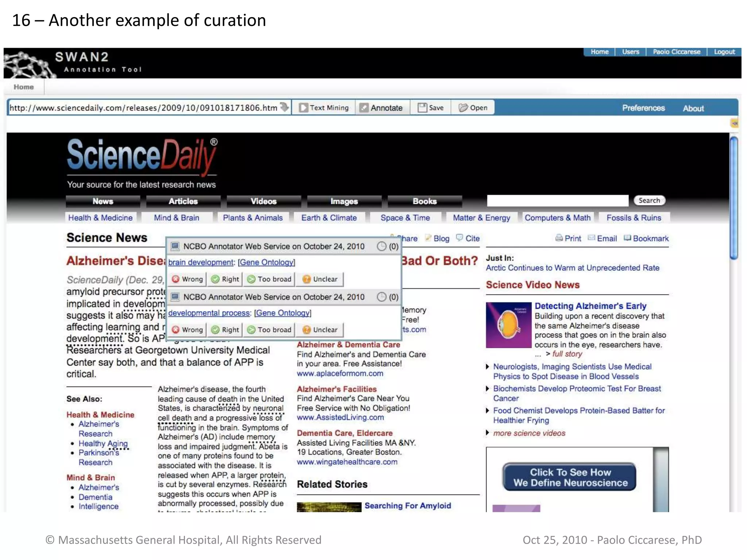Collapse the yellow side panel arrow icon

(734, 123)
